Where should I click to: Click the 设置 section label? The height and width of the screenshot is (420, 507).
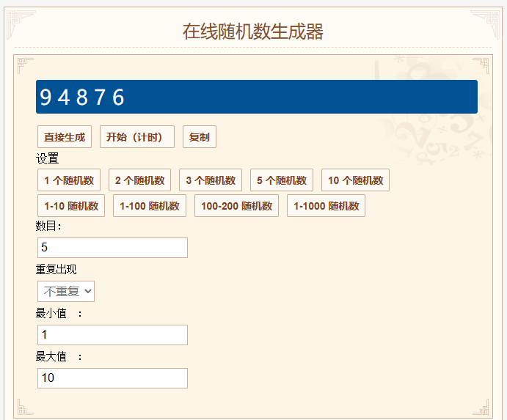click(47, 158)
